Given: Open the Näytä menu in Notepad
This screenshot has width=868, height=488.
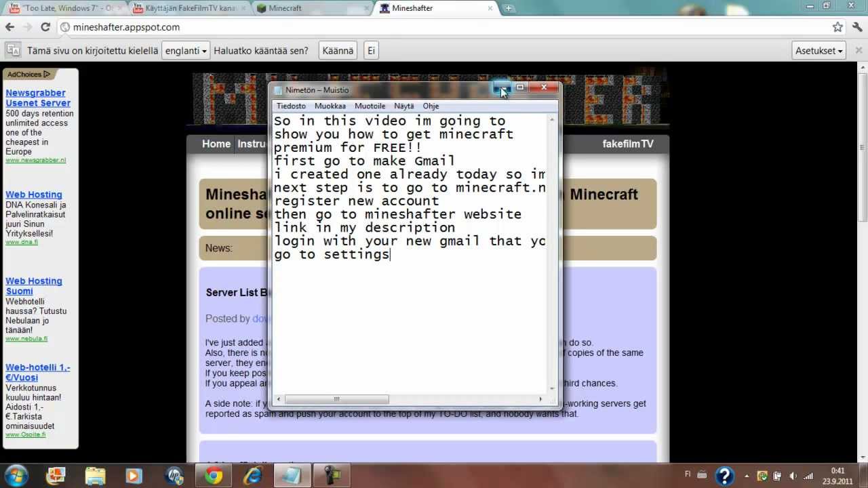Looking at the screenshot, I should (404, 106).
